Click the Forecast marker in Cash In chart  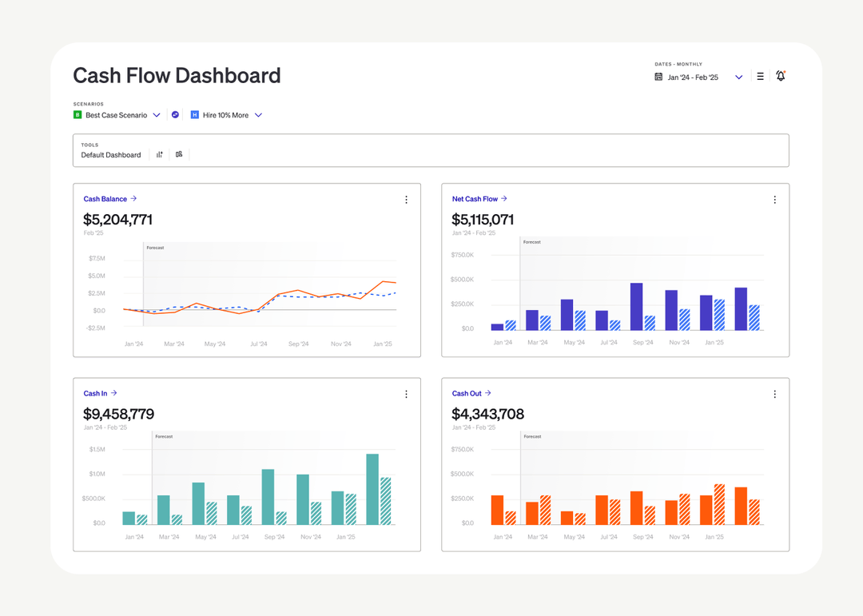pos(164,436)
